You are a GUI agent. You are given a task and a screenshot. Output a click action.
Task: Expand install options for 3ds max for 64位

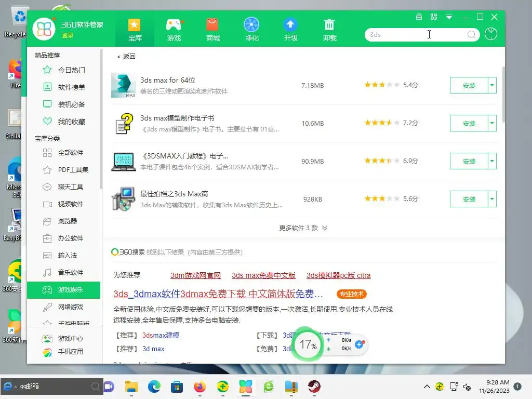492,86
